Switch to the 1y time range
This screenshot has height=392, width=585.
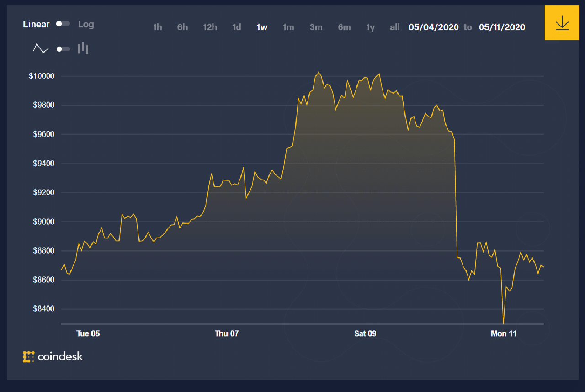coord(371,27)
